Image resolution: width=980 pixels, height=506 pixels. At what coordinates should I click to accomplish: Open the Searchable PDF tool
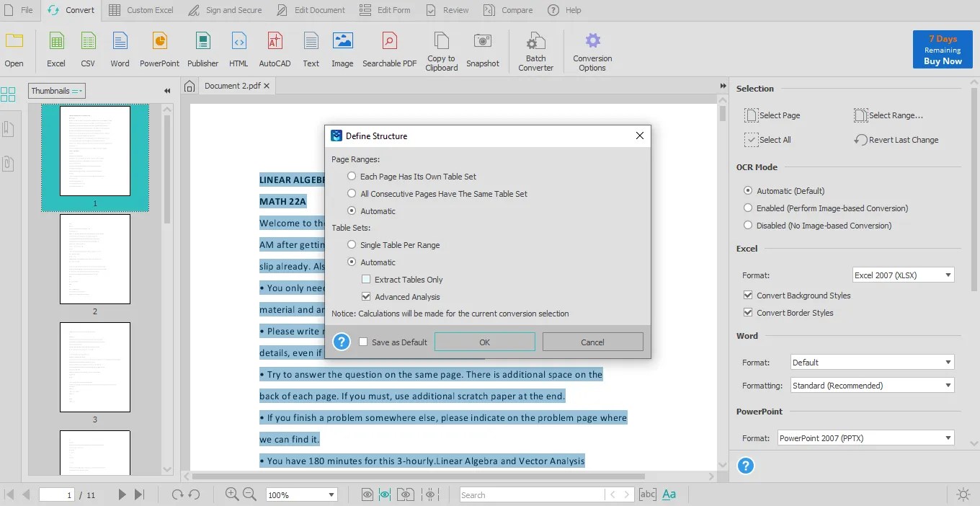point(389,49)
